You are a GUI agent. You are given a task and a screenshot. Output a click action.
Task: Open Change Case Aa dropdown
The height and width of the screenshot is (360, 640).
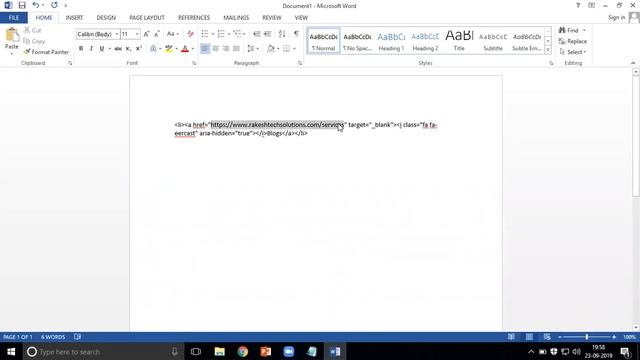173,34
